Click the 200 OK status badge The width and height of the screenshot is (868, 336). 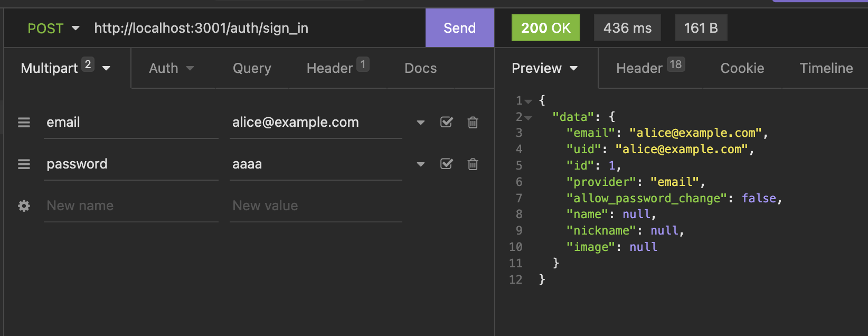545,28
